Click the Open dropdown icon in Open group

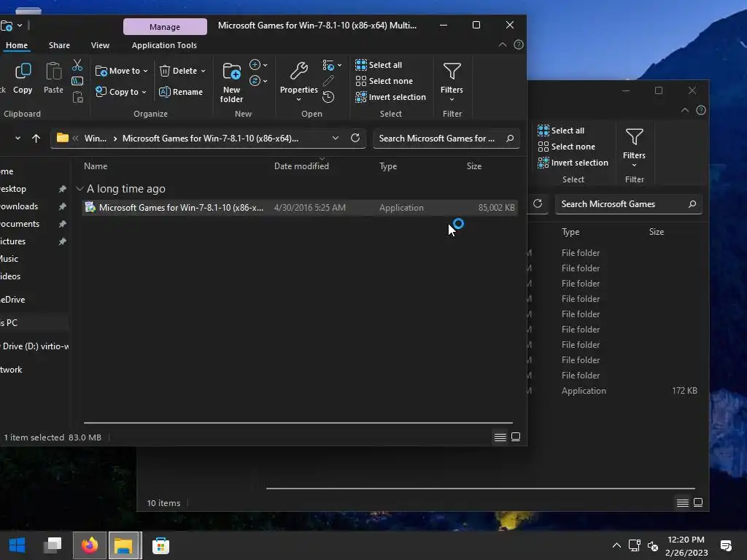332,65
